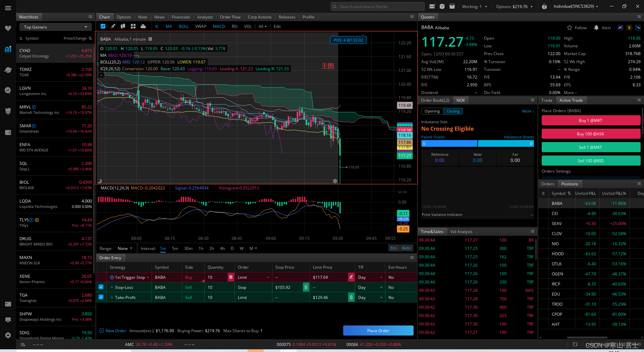This screenshot has width=644, height=352.
Task: Open the heart favorites sidebar icon
Action: 8,29
